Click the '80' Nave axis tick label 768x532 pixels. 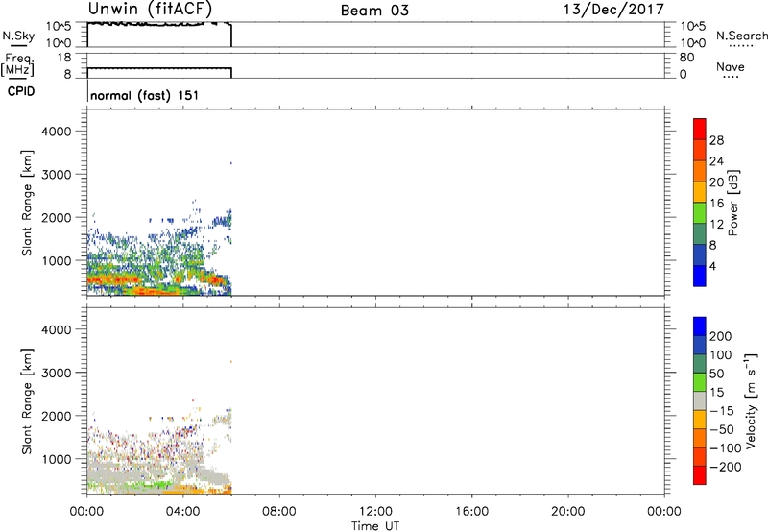point(686,58)
